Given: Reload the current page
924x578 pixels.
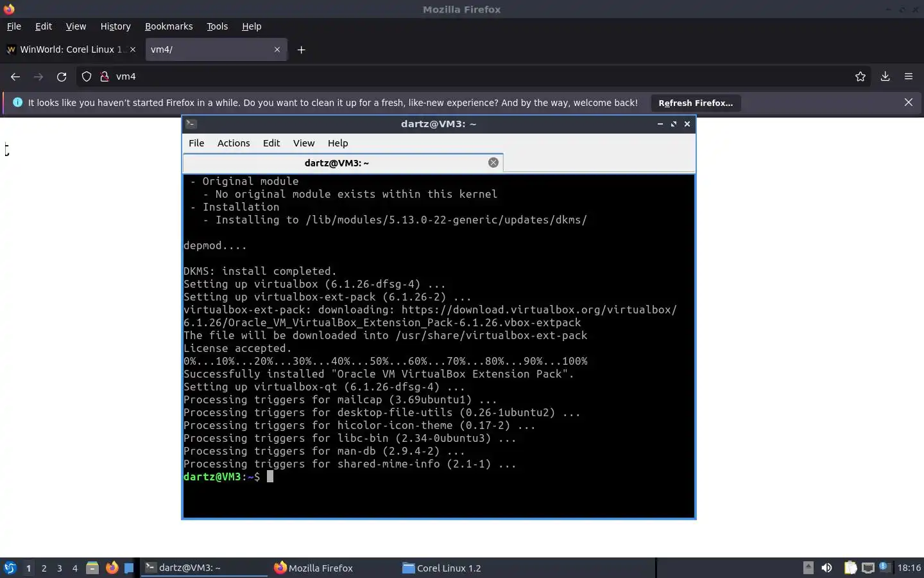Looking at the screenshot, I should tap(62, 76).
